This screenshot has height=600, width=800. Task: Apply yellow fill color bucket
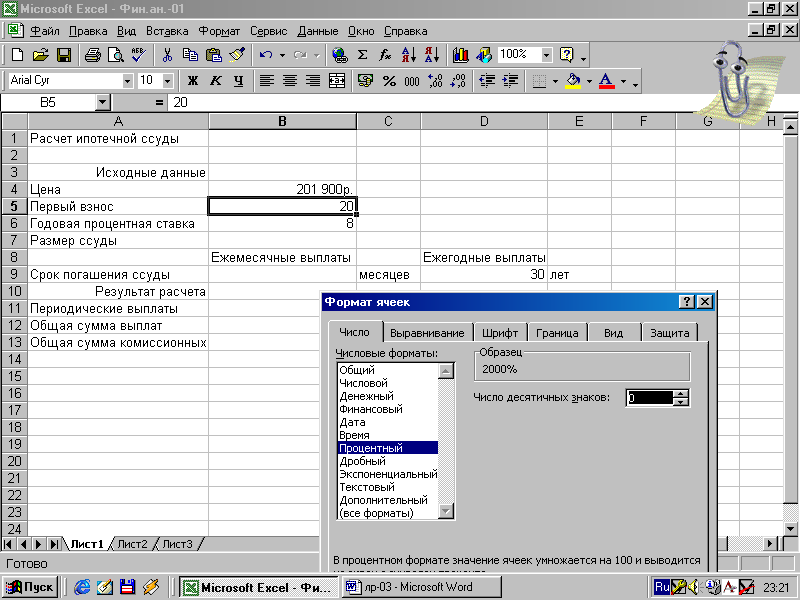[x=573, y=81]
